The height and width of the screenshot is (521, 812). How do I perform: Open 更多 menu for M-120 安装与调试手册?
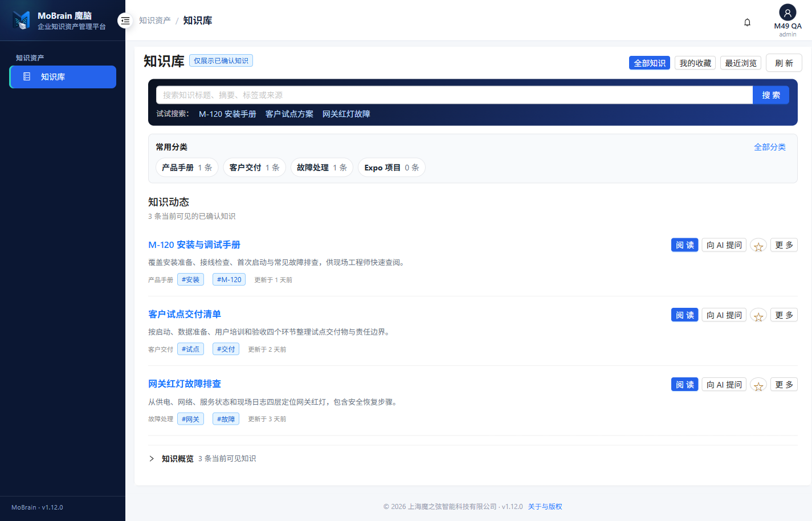pyautogui.click(x=784, y=245)
